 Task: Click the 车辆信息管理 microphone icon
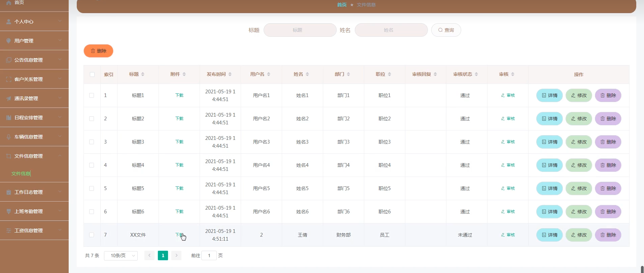tap(9, 137)
